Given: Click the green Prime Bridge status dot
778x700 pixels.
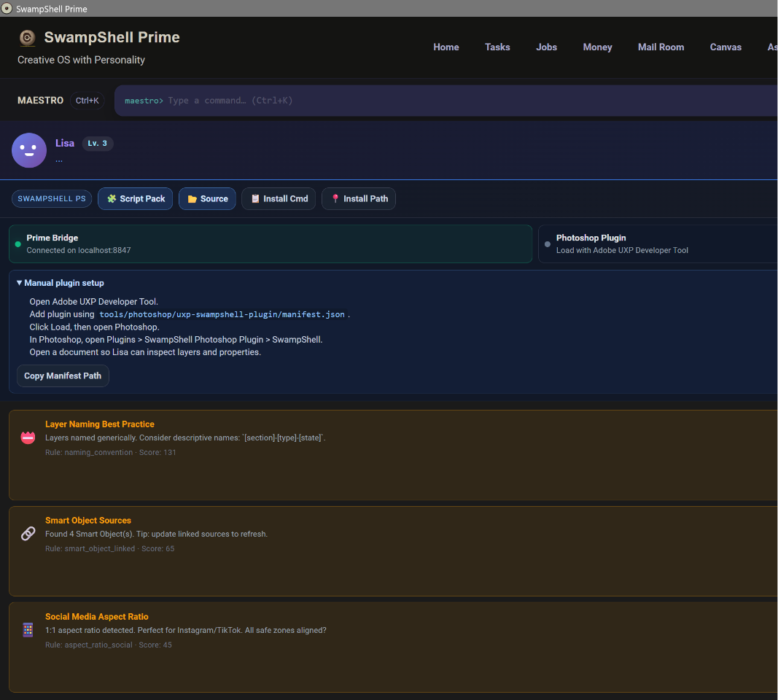Looking at the screenshot, I should [18, 244].
